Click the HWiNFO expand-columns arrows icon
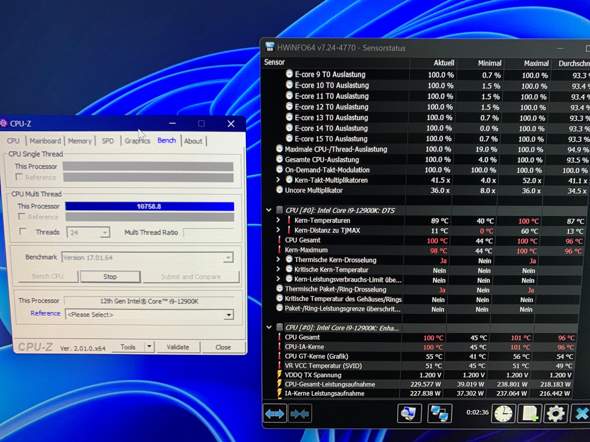590x442 pixels. 275,414
